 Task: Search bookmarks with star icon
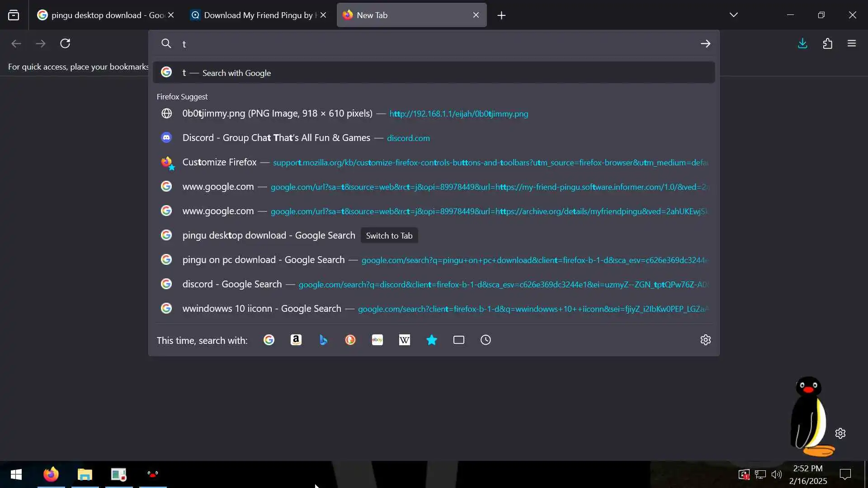tap(431, 340)
